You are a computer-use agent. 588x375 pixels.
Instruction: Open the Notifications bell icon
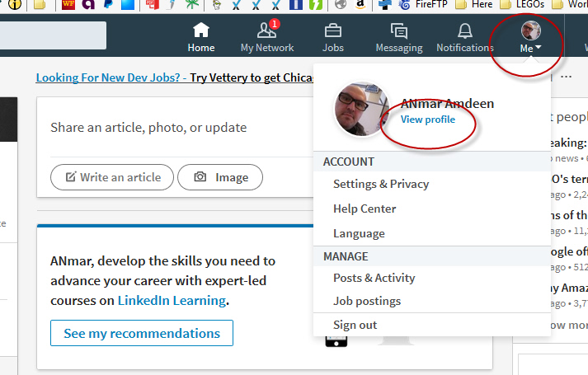tap(464, 37)
